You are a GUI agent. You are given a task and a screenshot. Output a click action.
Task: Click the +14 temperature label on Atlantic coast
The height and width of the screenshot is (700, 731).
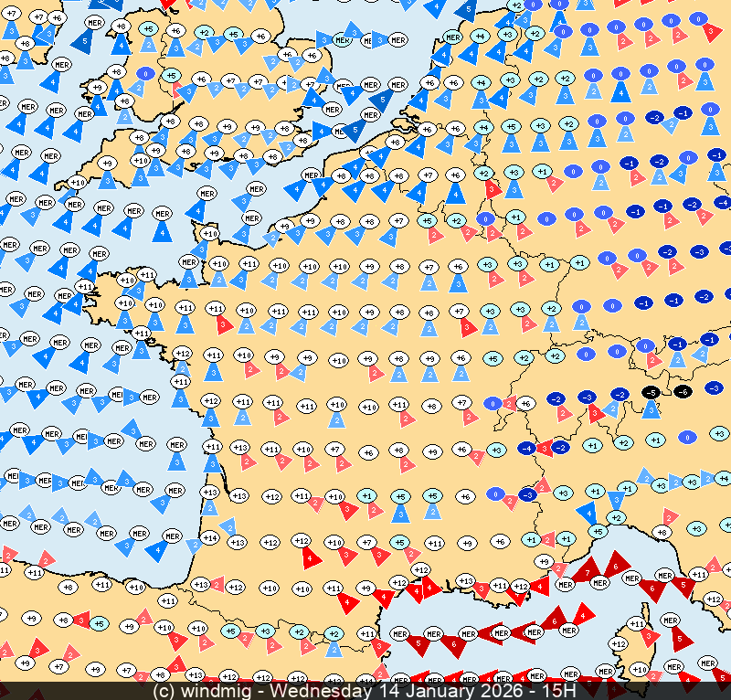(x=209, y=538)
